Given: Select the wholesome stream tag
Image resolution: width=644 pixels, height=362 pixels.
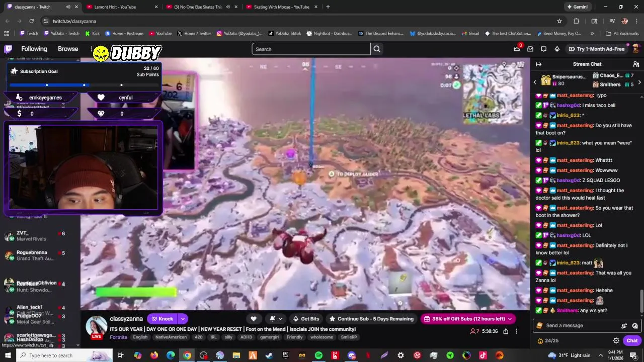Looking at the screenshot, I should (x=321, y=337).
